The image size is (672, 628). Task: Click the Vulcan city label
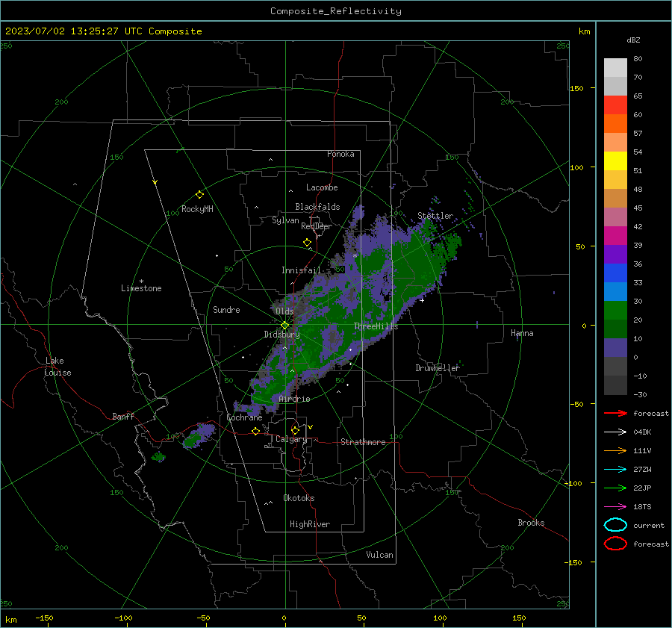[379, 555]
